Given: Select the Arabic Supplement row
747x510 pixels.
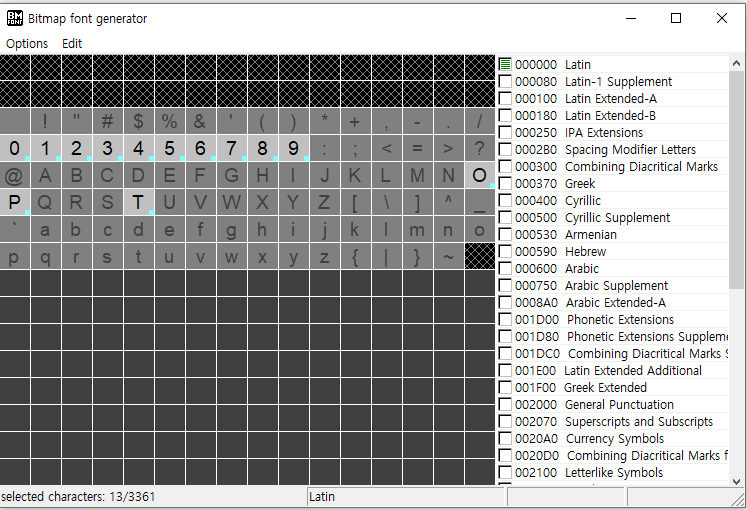Looking at the screenshot, I should [613, 286].
